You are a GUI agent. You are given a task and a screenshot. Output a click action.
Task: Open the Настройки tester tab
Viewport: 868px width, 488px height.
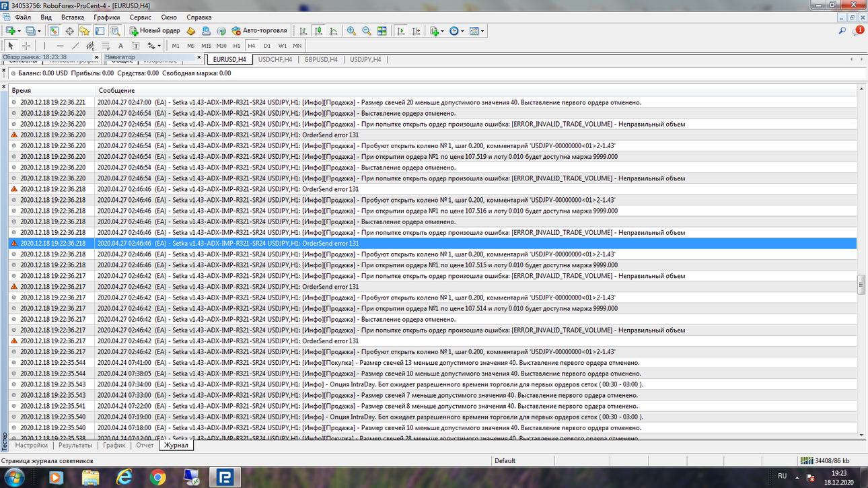[32, 445]
